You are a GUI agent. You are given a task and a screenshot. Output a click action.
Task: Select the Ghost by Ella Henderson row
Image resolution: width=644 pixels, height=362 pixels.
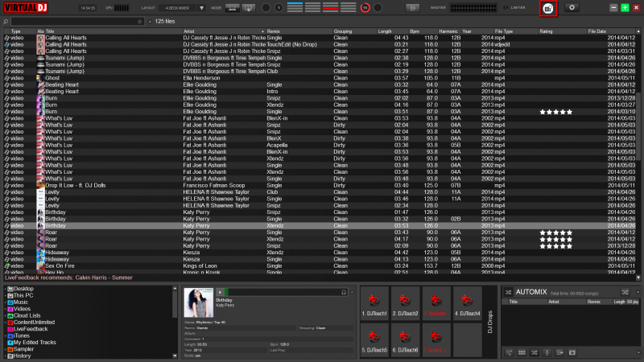pos(320,78)
